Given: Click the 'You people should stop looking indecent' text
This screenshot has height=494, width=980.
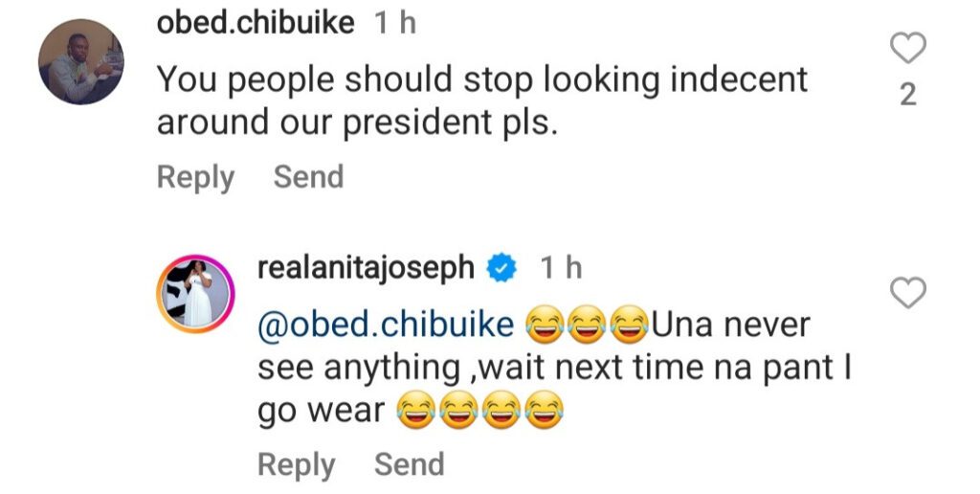Looking at the screenshot, I should [x=481, y=79].
